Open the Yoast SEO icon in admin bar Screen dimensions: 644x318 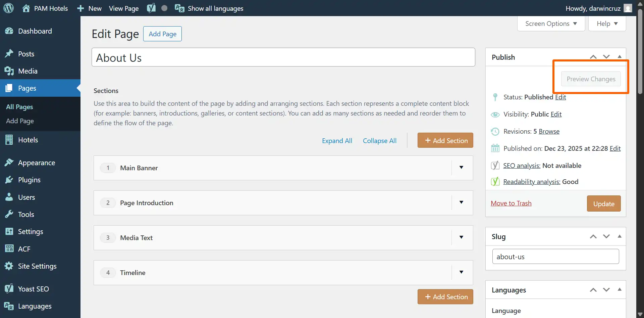coord(151,8)
